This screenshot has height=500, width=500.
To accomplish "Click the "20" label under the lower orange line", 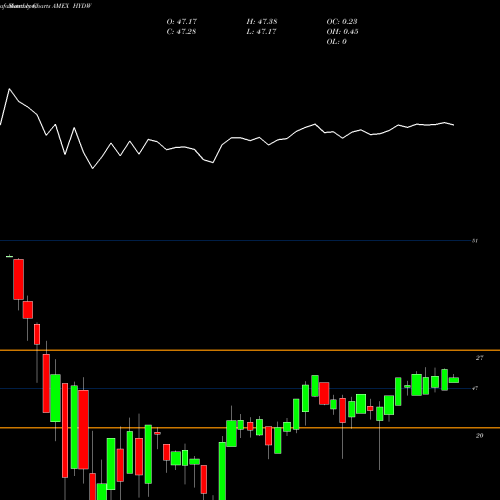I will [x=479, y=436].
